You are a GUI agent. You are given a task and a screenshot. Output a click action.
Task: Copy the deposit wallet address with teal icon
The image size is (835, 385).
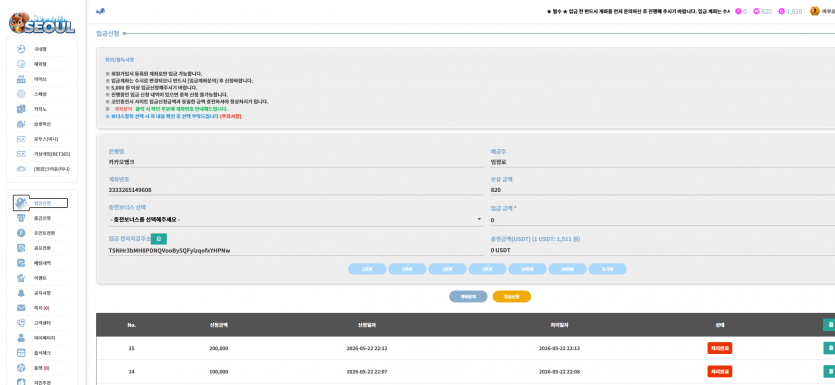click(x=159, y=239)
